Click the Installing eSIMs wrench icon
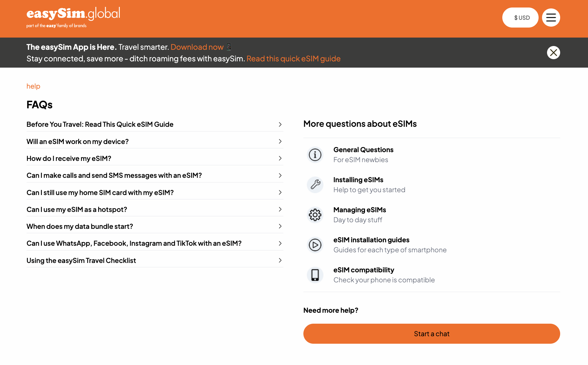588x365 pixels. 315,185
